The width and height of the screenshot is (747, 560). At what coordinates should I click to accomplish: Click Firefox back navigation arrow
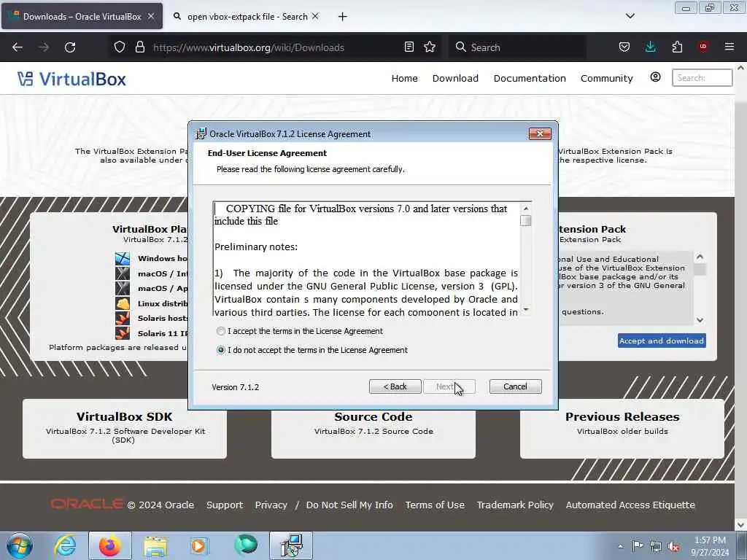click(x=18, y=47)
